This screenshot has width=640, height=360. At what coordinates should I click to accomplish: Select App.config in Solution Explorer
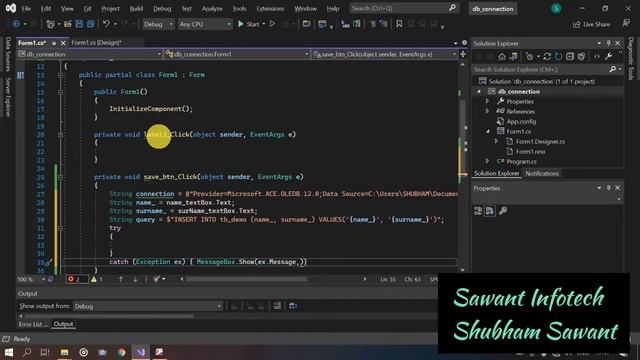(521, 122)
